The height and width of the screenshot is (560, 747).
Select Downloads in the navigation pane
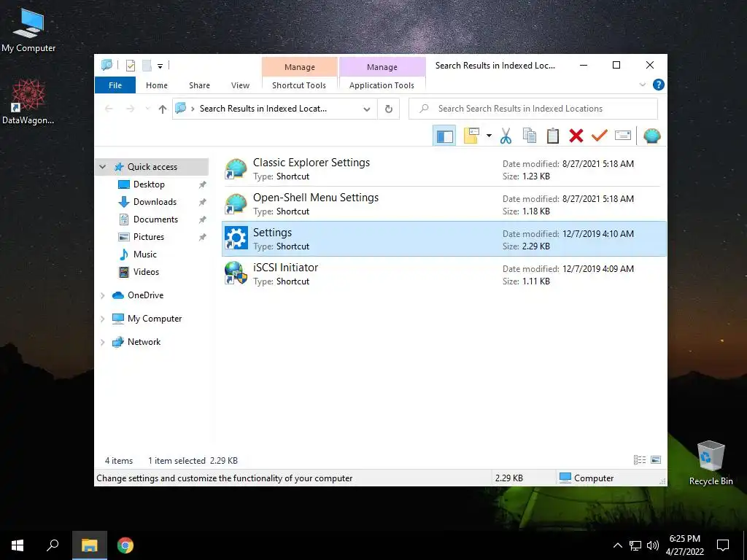[x=155, y=202]
